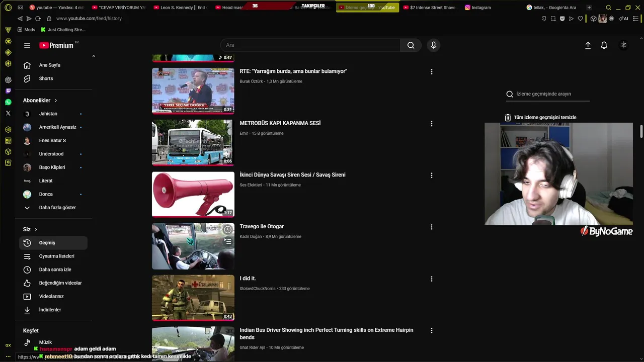The image size is (644, 362).
Task: Click the Opera browser menu logo
Action: [8, 8]
